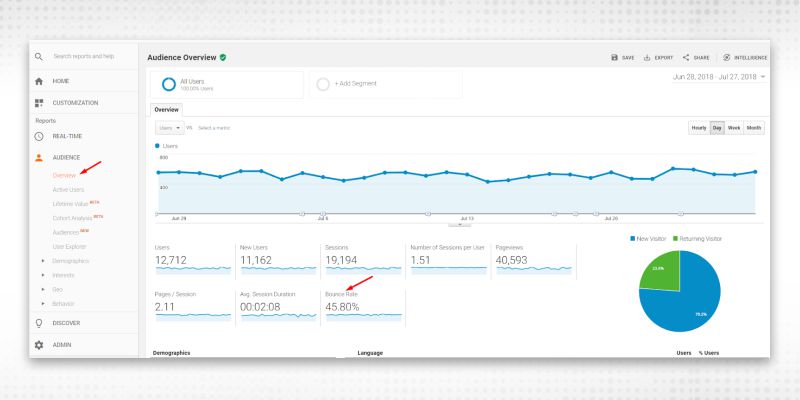Click the Demographics section heading

click(x=171, y=353)
